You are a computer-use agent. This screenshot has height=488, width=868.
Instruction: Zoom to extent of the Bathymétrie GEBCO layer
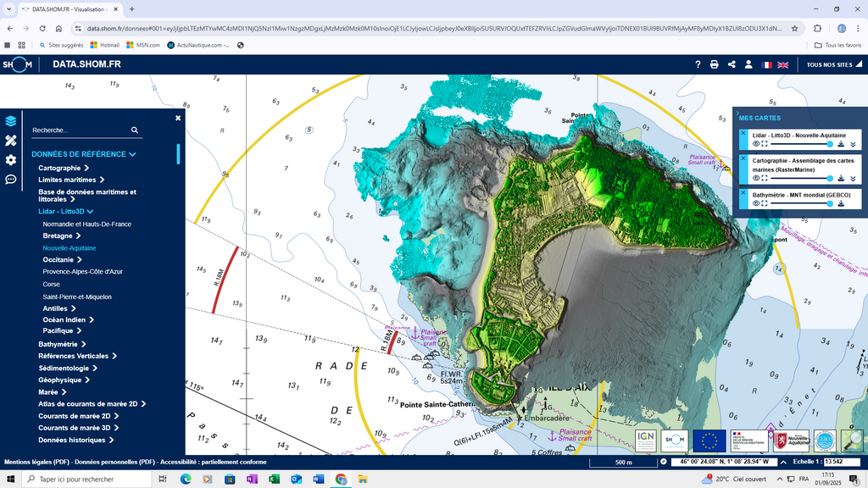point(765,203)
